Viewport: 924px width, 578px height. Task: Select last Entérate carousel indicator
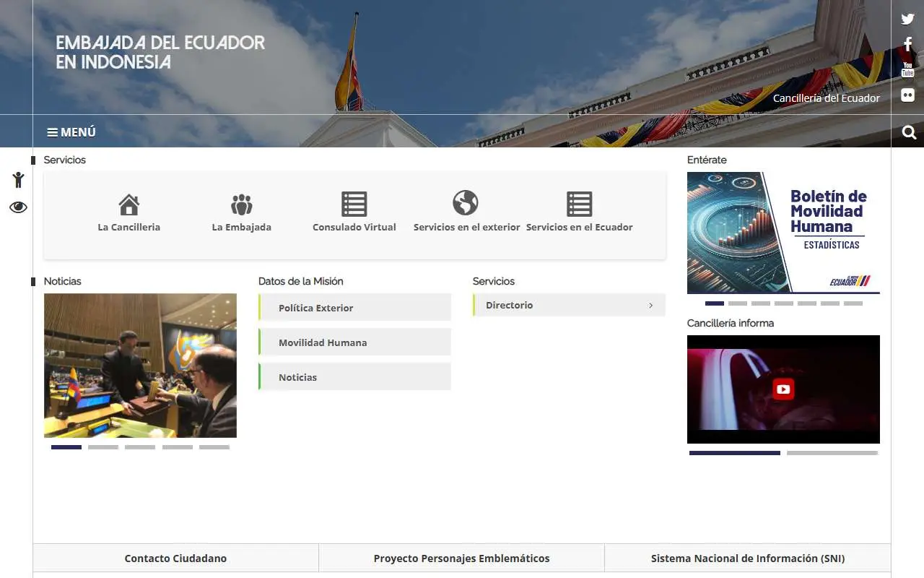pos(853,303)
